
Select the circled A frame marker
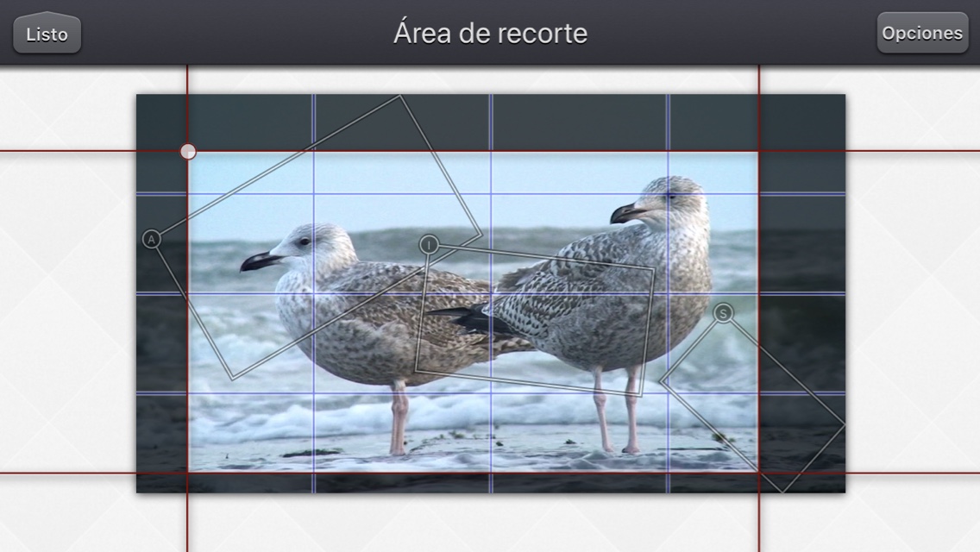click(151, 240)
